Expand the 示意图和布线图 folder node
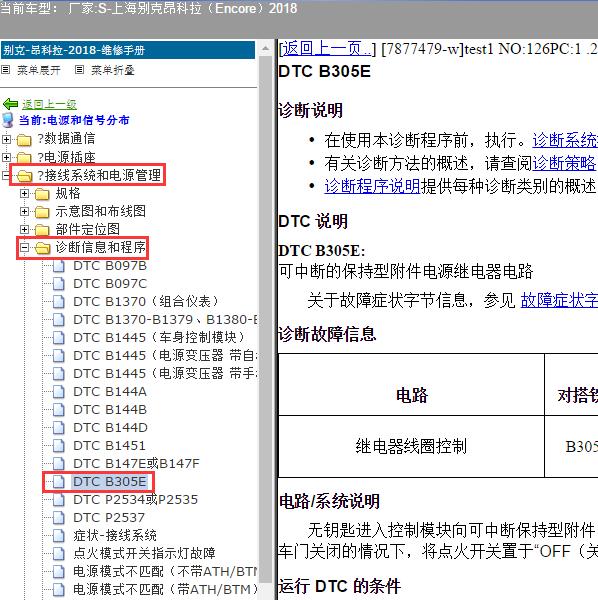This screenshot has width=598, height=600. coord(24,211)
